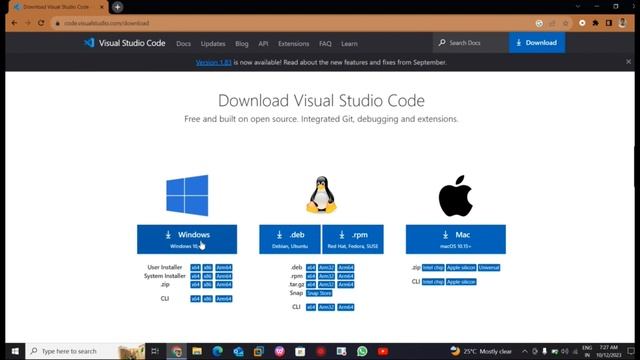
Task: Open the Chrome tab search chevron
Action: point(578,7)
